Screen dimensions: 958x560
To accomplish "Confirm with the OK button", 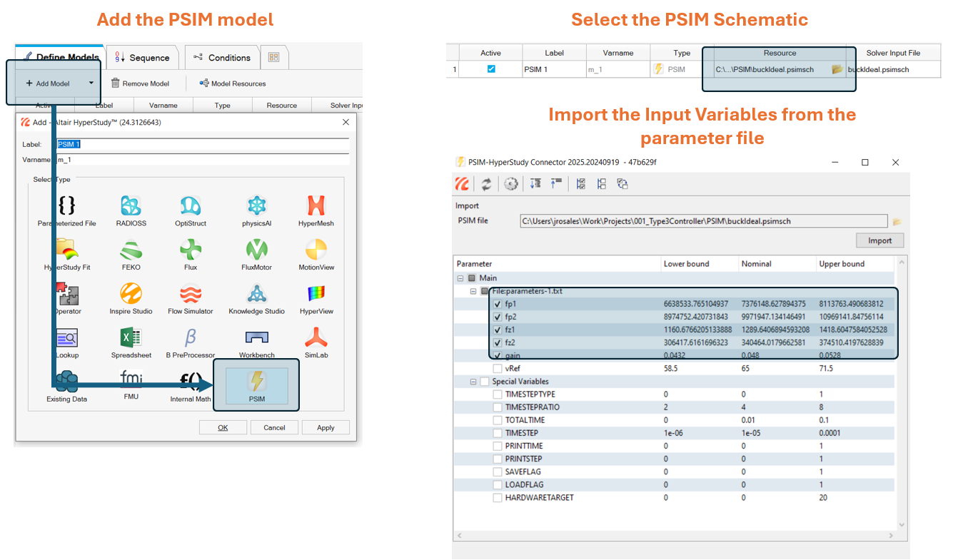I will point(223,427).
